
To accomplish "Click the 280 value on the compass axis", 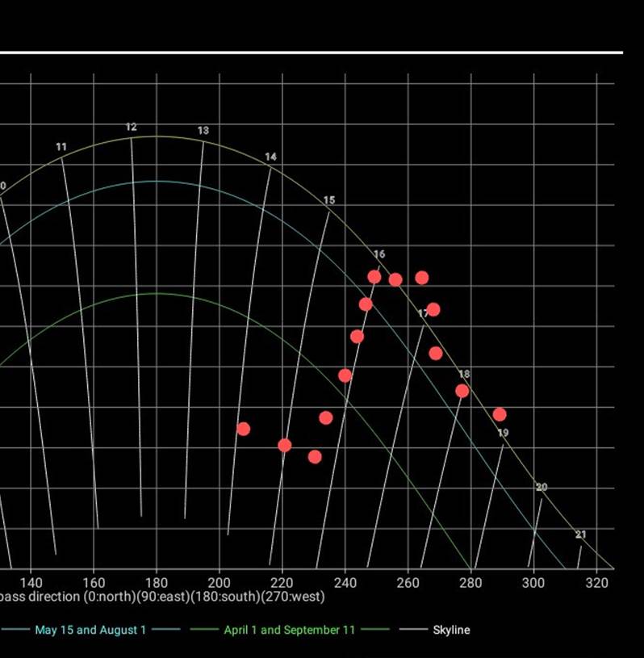I will pos(470,582).
